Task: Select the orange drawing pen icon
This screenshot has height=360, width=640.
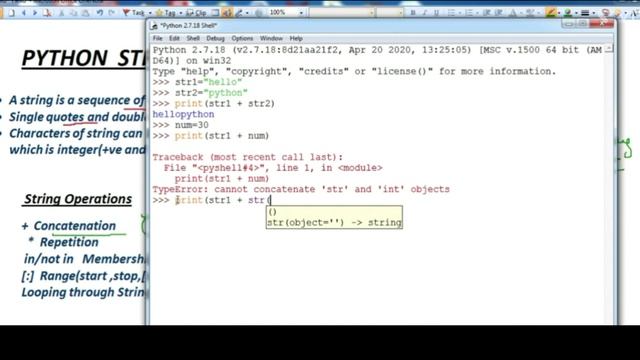Action: pyautogui.click(x=551, y=13)
